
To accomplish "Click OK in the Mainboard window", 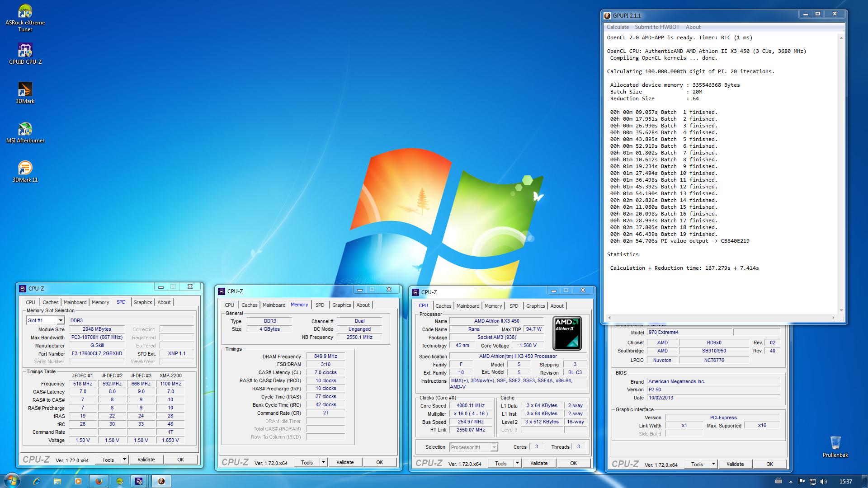I will click(769, 464).
